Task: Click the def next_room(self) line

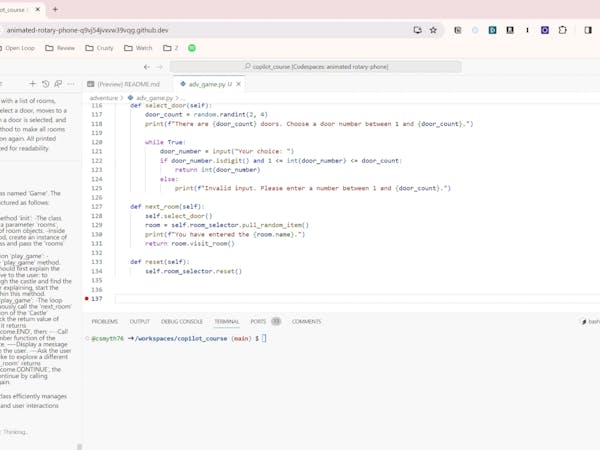Action: (x=167, y=207)
